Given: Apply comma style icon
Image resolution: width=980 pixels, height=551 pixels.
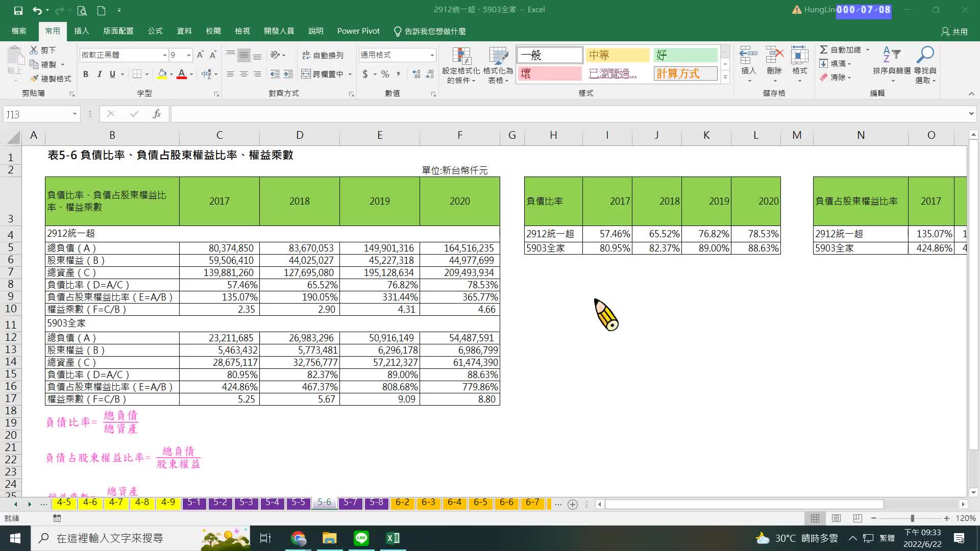Looking at the screenshot, I should (x=398, y=74).
